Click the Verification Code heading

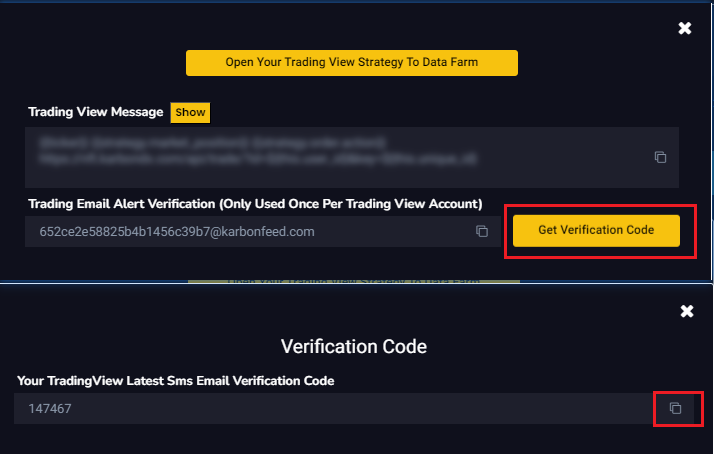(x=354, y=347)
